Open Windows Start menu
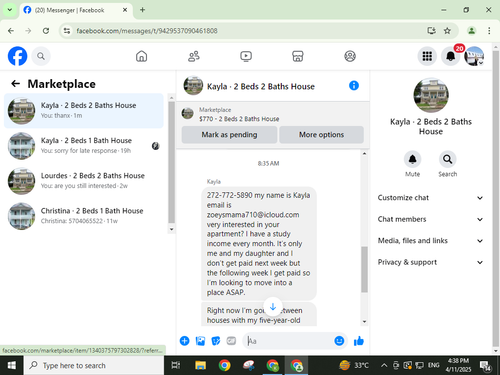 12,365
